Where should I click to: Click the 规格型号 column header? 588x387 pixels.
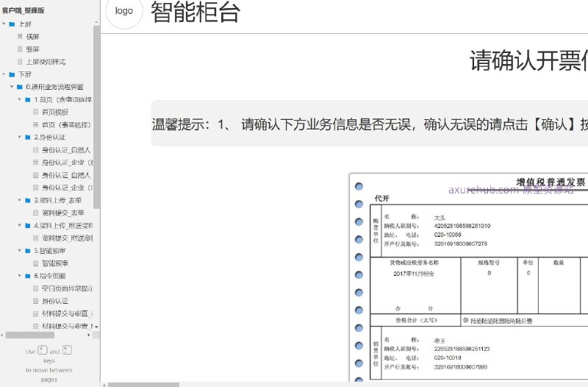[489, 263]
